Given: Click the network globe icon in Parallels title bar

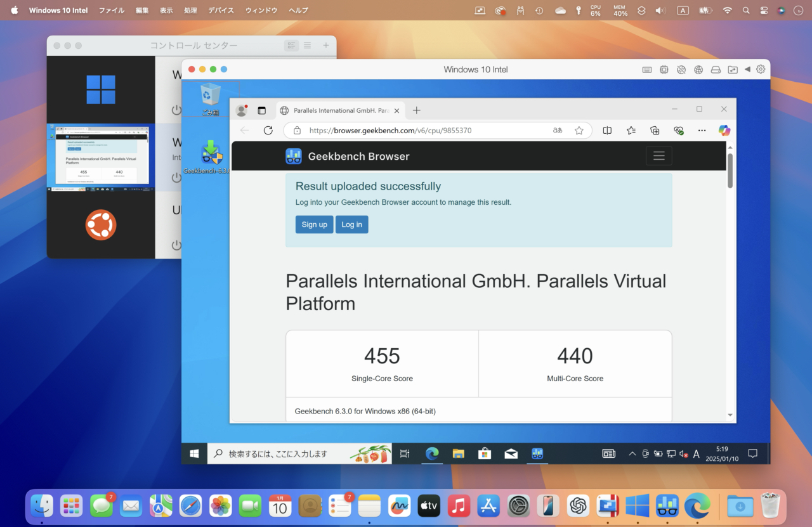Looking at the screenshot, I should tap(698, 70).
